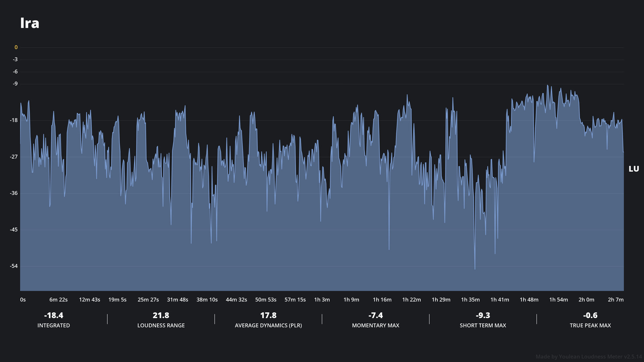Screen dimensions: 644x362
Task: Select the -54 axis level label
Action: coord(14,266)
